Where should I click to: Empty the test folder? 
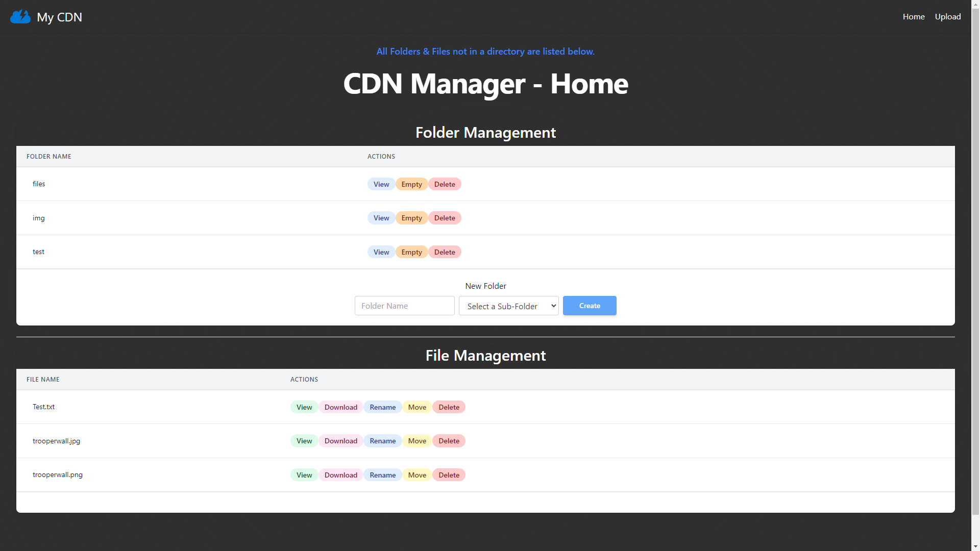[x=411, y=252]
